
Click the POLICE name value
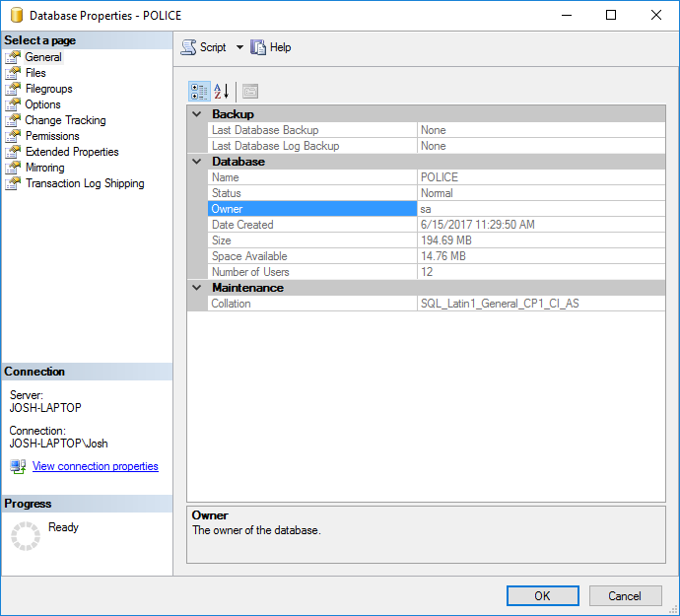tap(440, 177)
